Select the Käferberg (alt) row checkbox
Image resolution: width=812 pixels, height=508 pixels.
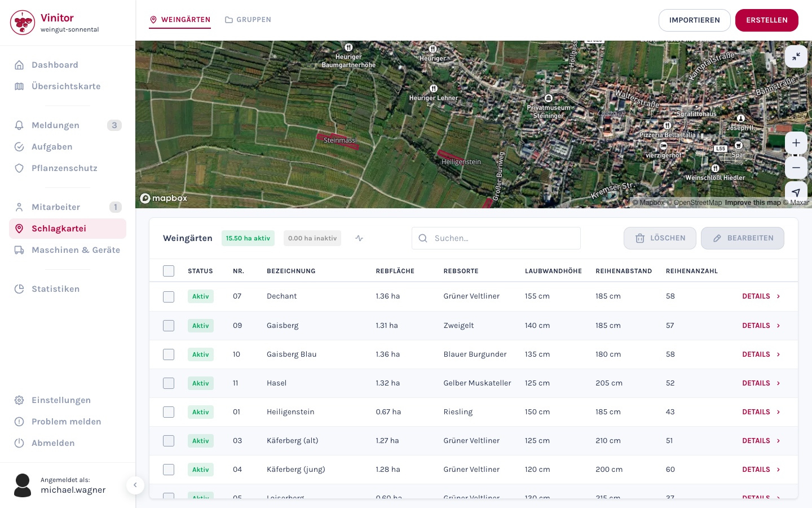pyautogui.click(x=169, y=441)
